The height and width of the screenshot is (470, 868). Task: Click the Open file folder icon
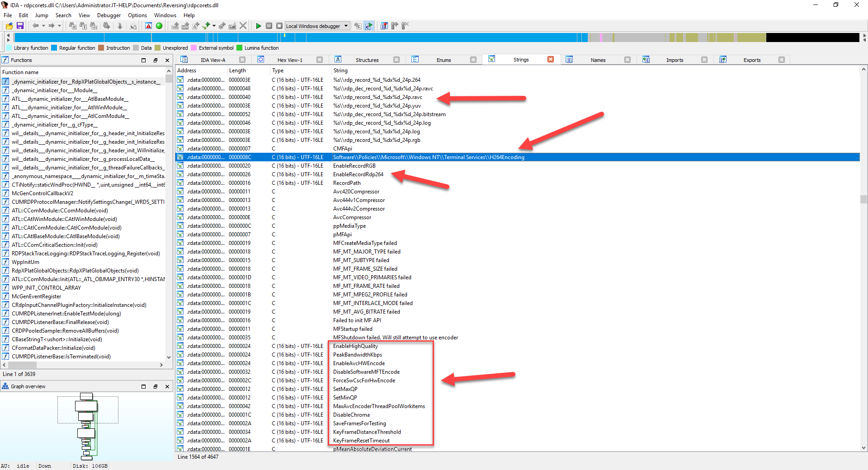tap(9, 26)
